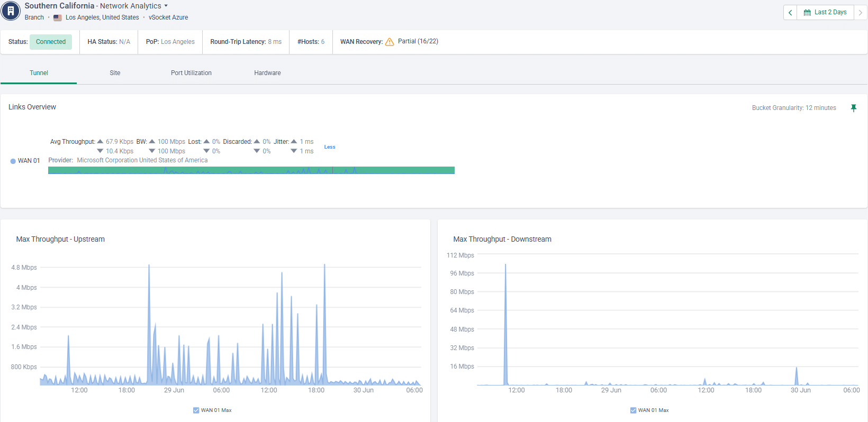Click the Discarded upstream triangle icon
This screenshot has height=422, width=868.
[257, 141]
